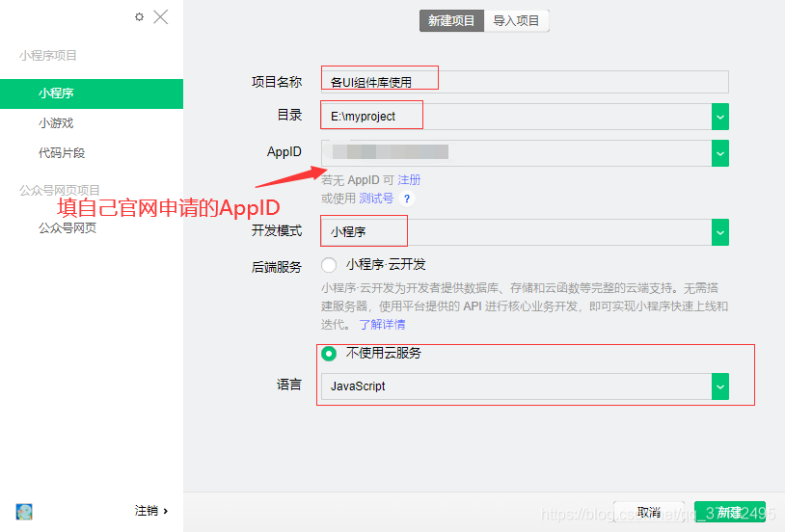785x532 pixels.
Task: Expand the AppID dropdown arrow
Action: pyautogui.click(x=720, y=152)
